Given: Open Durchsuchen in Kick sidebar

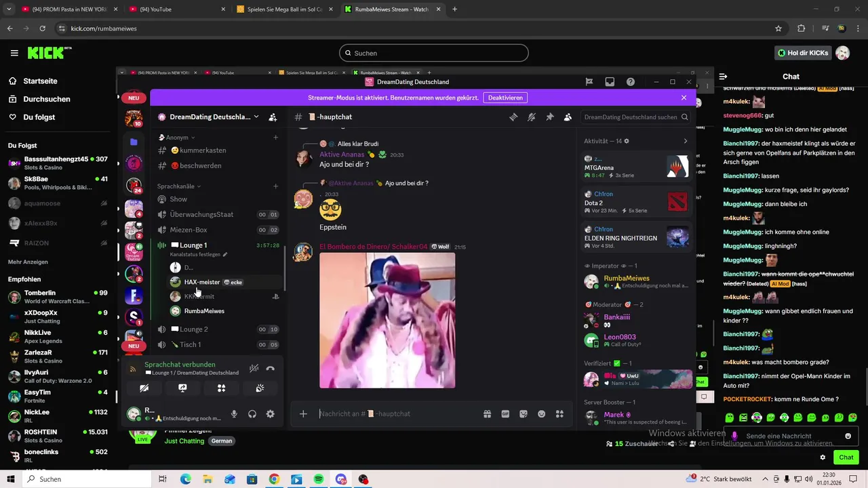Looking at the screenshot, I should 47,99.
